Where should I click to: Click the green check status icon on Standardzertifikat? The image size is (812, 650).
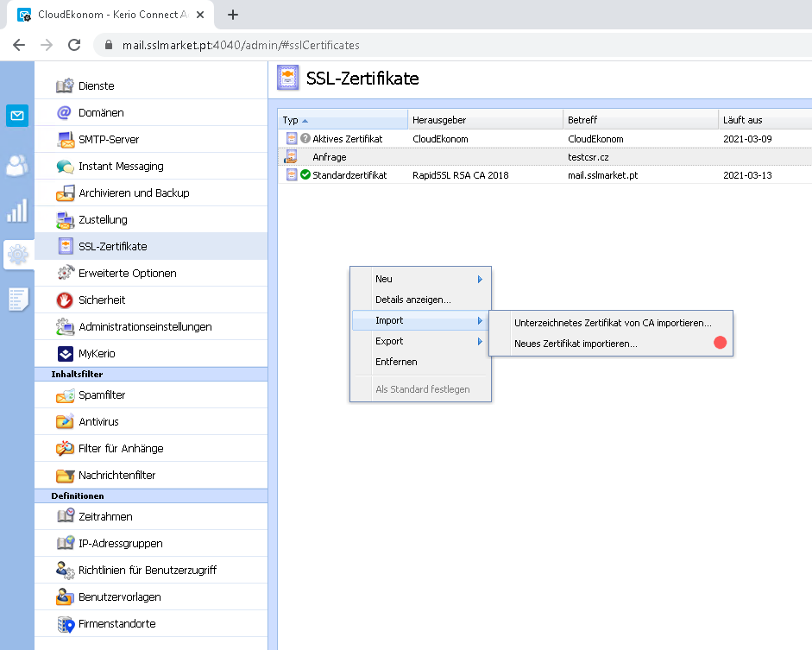(x=305, y=174)
